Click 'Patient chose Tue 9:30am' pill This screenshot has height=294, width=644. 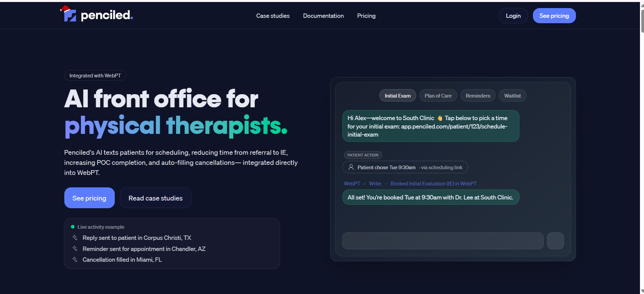(405, 167)
